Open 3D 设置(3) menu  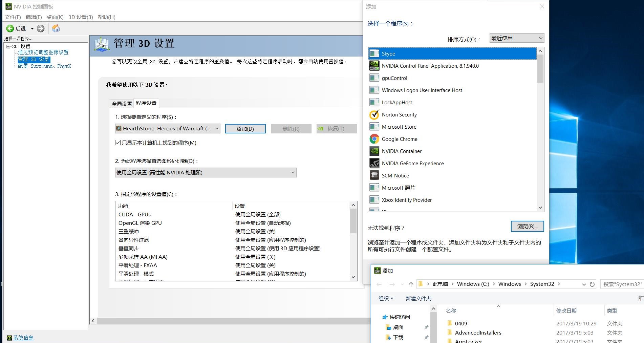[81, 17]
